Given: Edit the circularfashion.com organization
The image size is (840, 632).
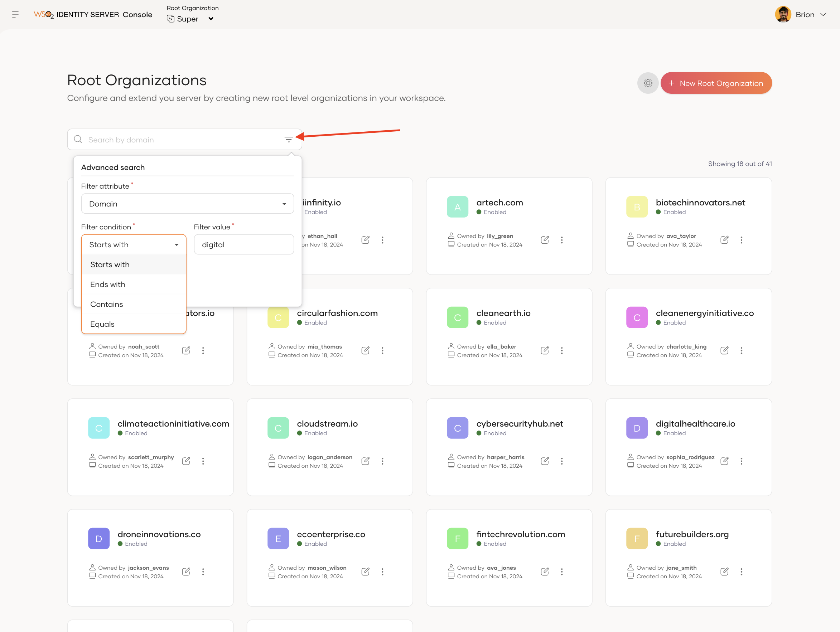Looking at the screenshot, I should (x=365, y=350).
